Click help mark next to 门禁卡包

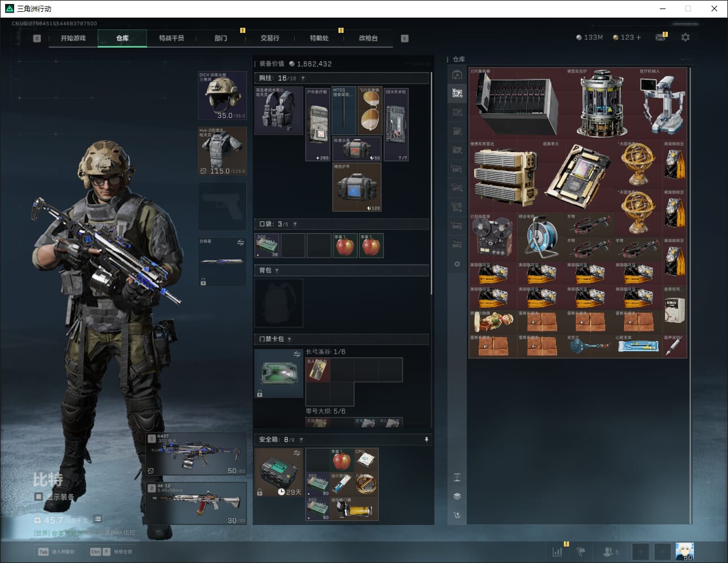click(x=289, y=339)
